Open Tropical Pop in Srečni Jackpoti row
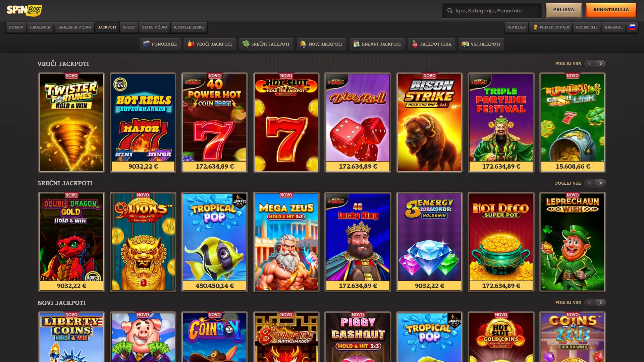Viewport: 644px width, 362px height. [215, 242]
